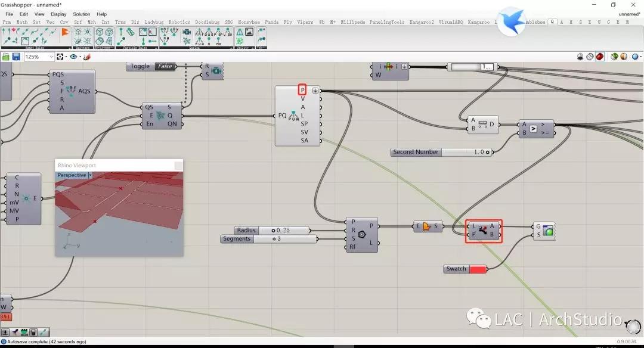Viewport: 644px width, 348px height.
Task: Click the canvas compass widget
Action: pos(633,327)
